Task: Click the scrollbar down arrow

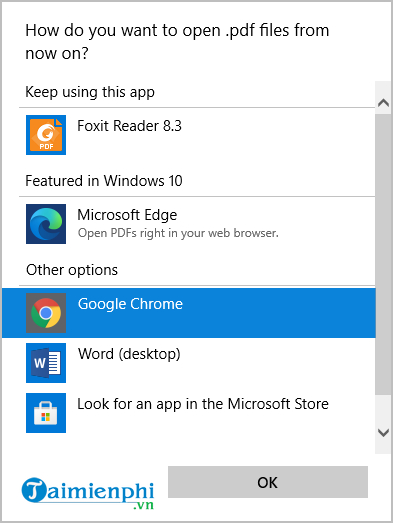Action: point(383,433)
